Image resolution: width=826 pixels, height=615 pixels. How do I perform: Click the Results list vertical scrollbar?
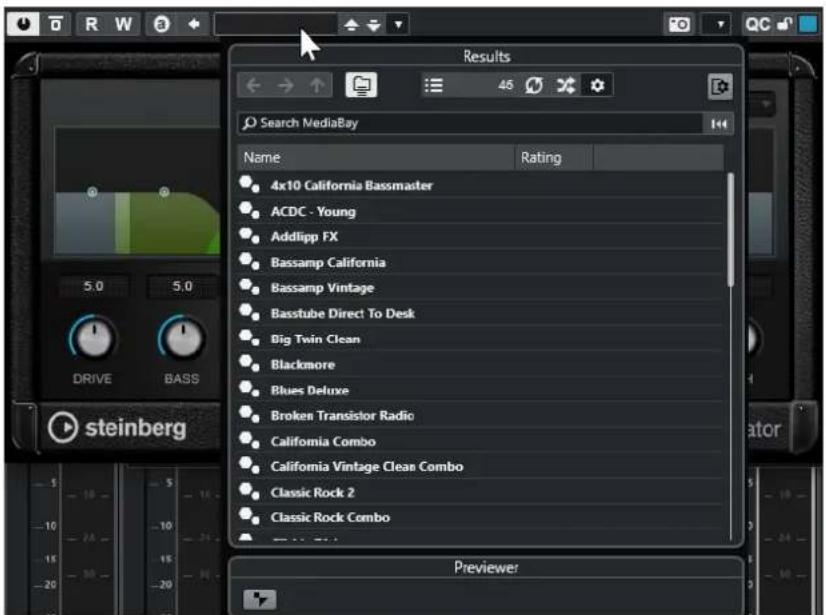pos(730,230)
